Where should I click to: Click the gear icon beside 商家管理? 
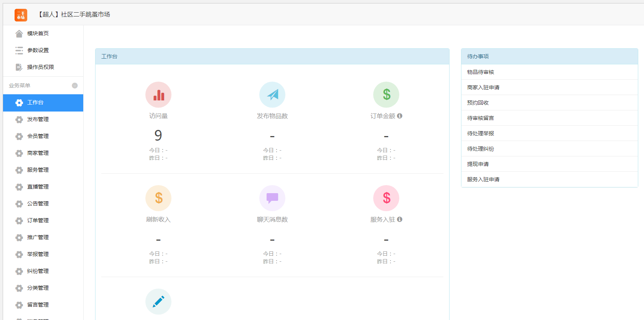[19, 153]
